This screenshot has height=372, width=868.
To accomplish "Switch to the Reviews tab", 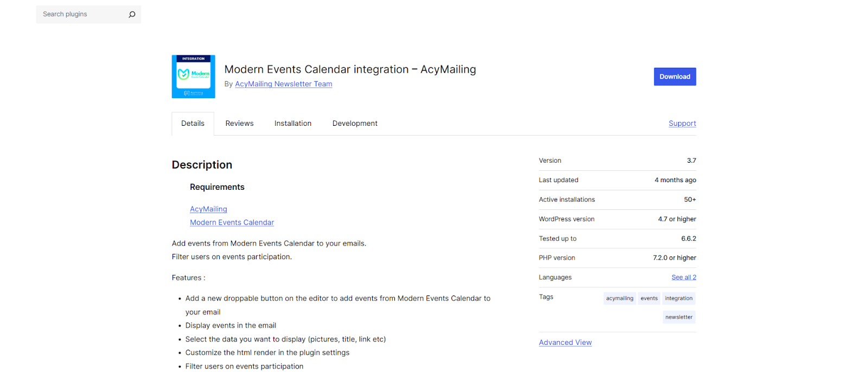I will click(x=239, y=124).
